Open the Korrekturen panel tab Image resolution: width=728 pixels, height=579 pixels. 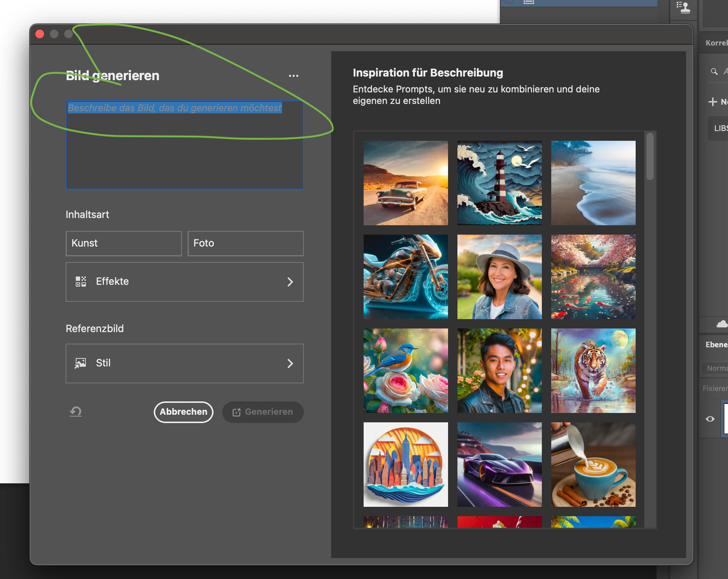tap(716, 43)
